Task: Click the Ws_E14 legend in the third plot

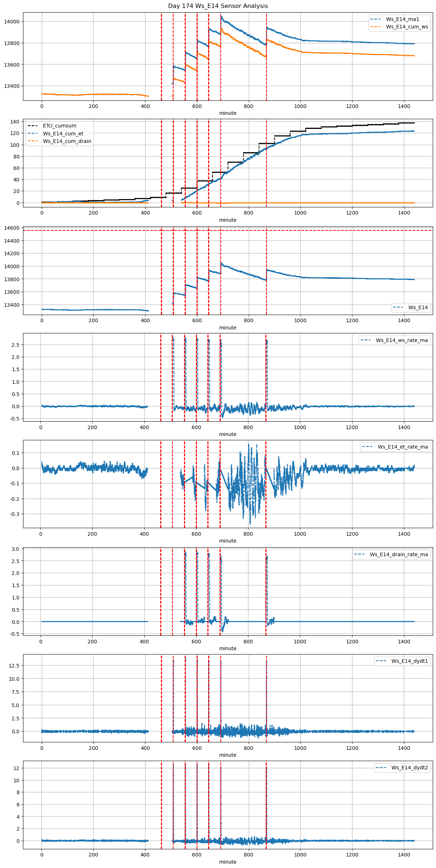Action: (x=410, y=307)
